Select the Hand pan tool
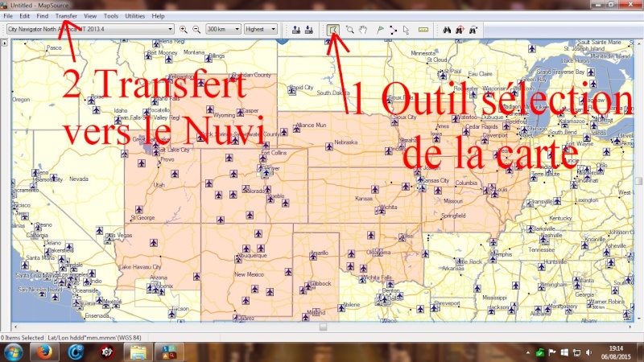 [363, 30]
